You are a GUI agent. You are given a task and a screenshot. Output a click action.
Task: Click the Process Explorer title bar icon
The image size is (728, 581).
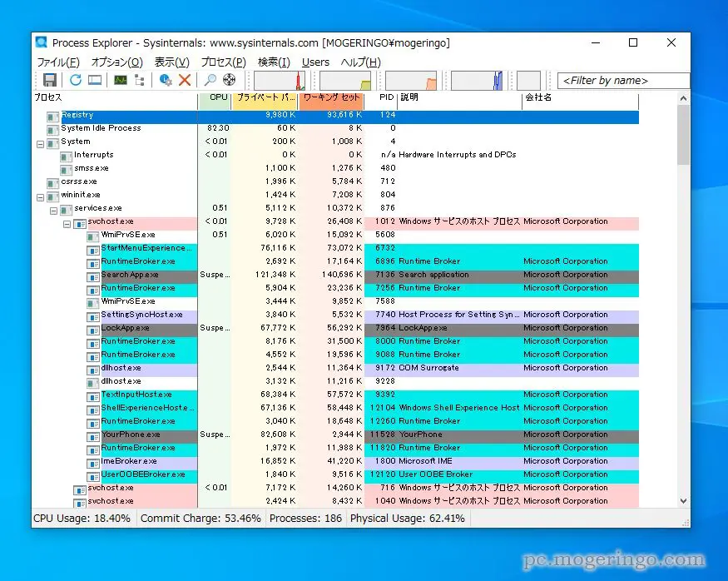click(42, 42)
